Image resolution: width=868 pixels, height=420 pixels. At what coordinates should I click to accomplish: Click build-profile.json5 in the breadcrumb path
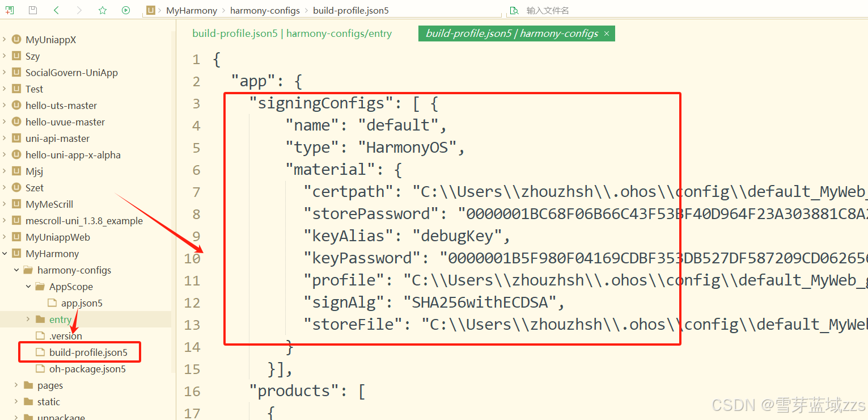[351, 10]
